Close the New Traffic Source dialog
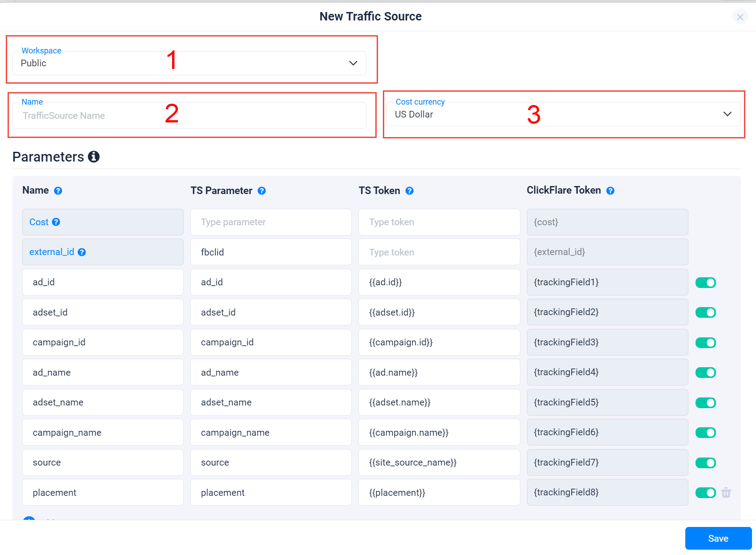756x555 pixels. (740, 17)
